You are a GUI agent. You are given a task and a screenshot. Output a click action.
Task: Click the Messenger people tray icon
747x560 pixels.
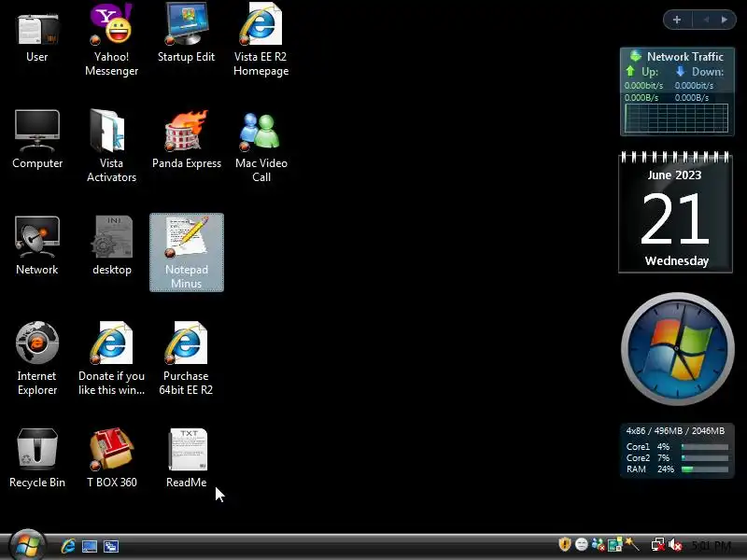click(598, 544)
